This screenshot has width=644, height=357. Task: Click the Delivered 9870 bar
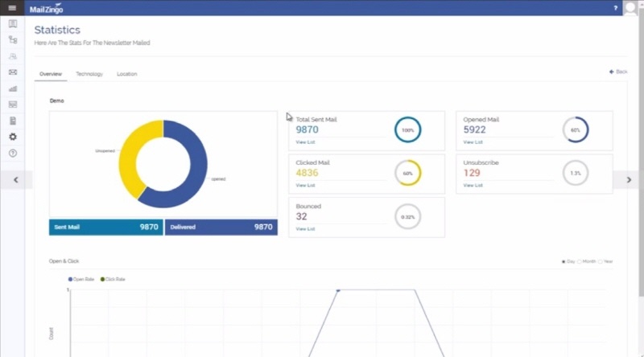(x=221, y=228)
